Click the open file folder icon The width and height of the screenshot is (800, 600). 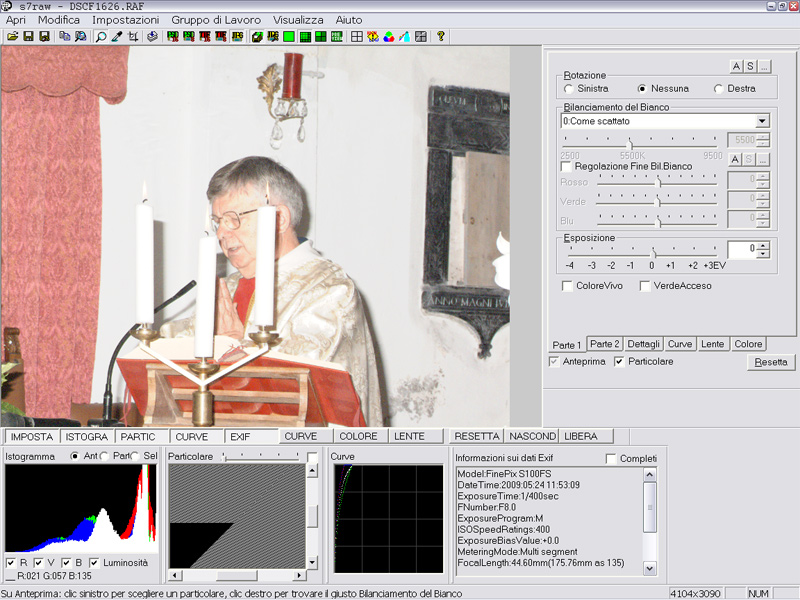coord(12,37)
